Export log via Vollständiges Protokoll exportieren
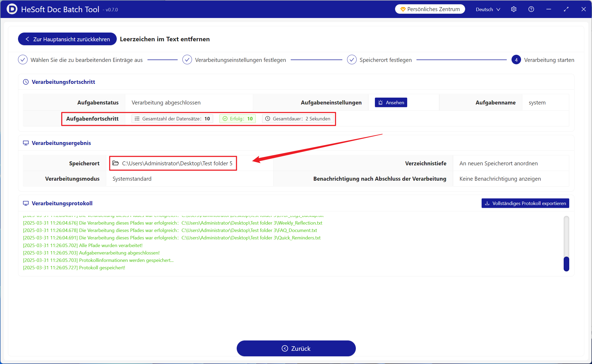 (525, 203)
